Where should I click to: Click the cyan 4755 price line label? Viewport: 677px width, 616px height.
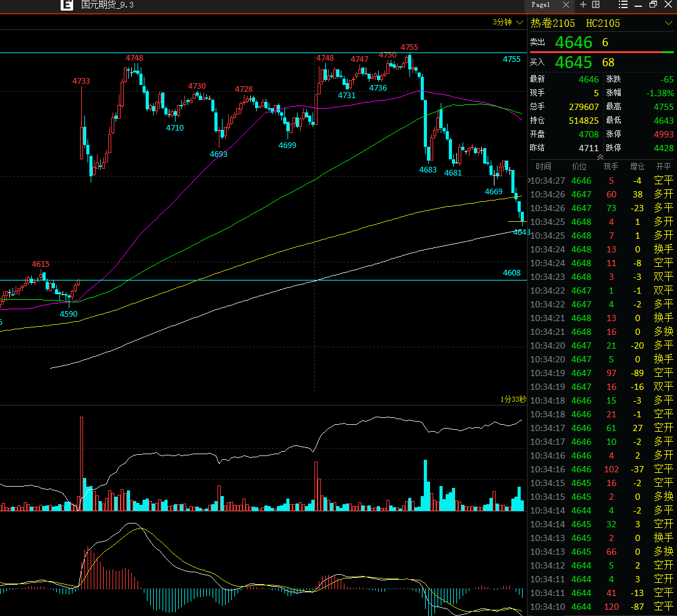tap(511, 59)
